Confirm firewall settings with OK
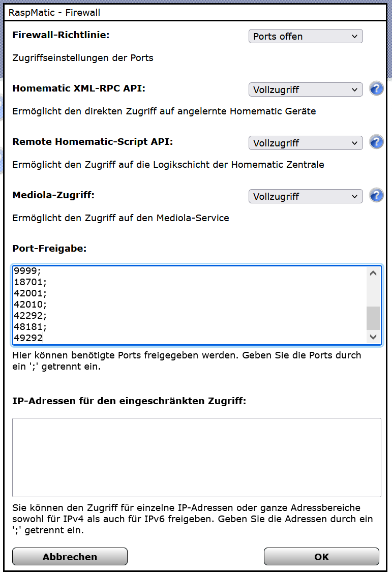The image size is (392, 576). tap(321, 557)
